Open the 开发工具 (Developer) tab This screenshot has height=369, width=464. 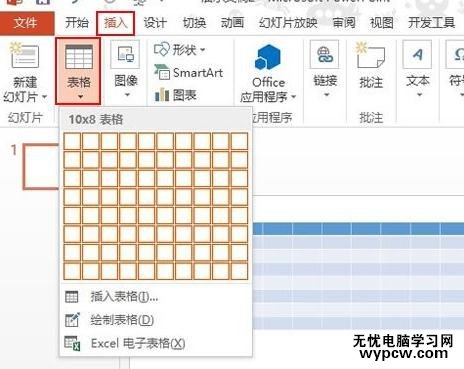pos(432,23)
